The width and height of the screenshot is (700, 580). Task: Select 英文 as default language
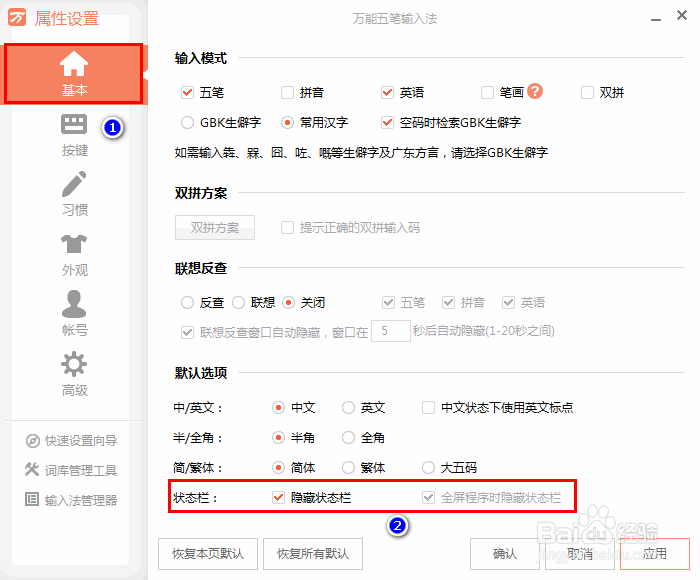click(348, 408)
